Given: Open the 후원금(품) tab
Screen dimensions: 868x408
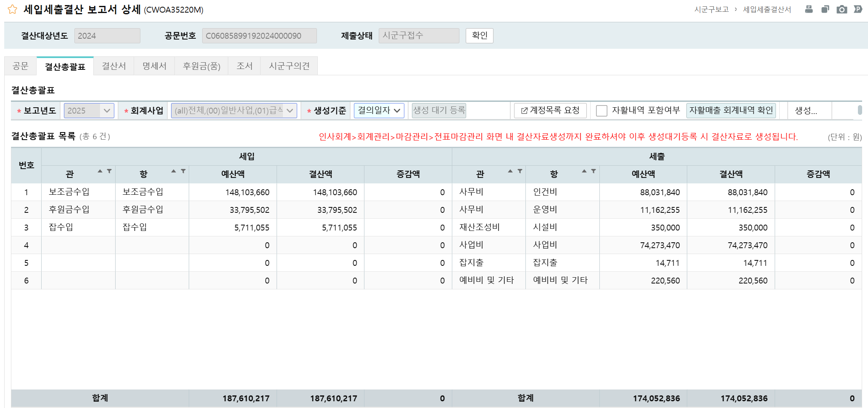Looking at the screenshot, I should (201, 66).
